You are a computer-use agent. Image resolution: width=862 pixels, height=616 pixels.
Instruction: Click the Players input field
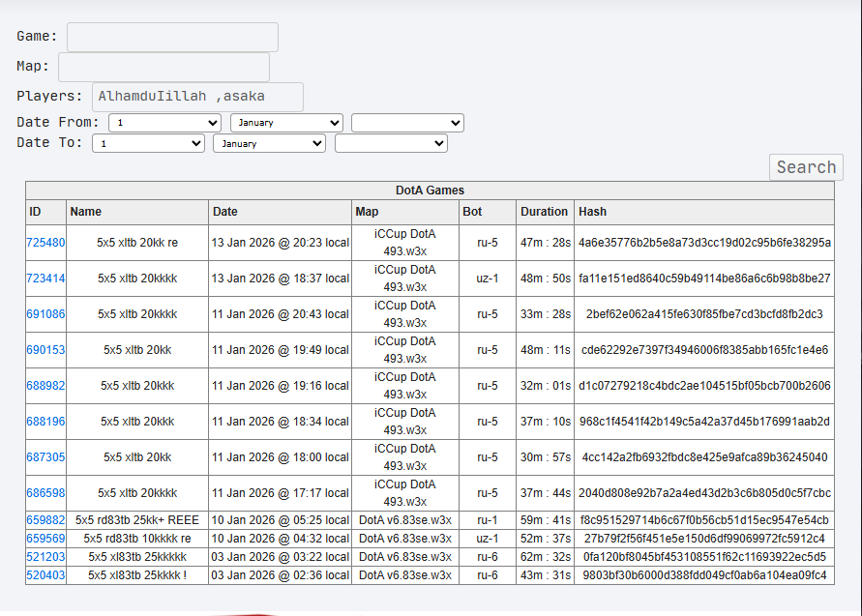click(198, 98)
